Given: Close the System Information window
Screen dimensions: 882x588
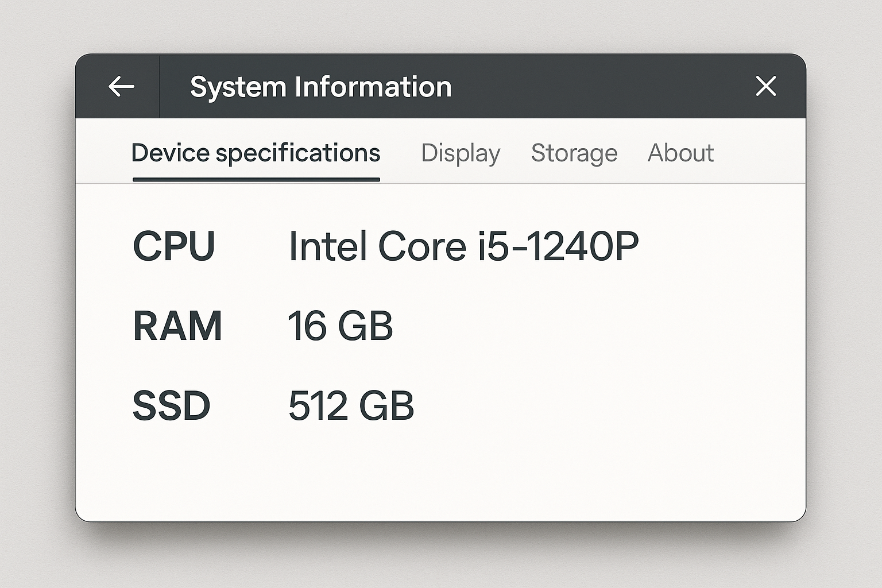Looking at the screenshot, I should click(x=766, y=86).
